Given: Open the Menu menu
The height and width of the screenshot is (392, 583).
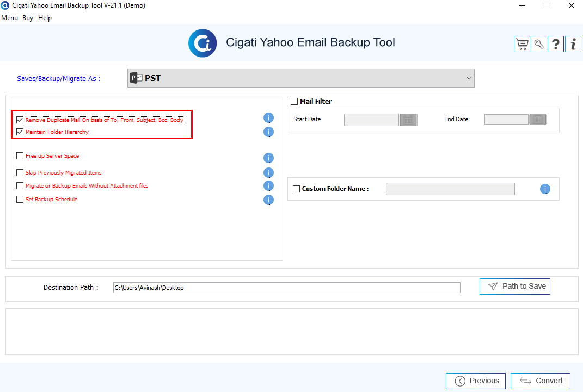Looking at the screenshot, I should click(9, 18).
